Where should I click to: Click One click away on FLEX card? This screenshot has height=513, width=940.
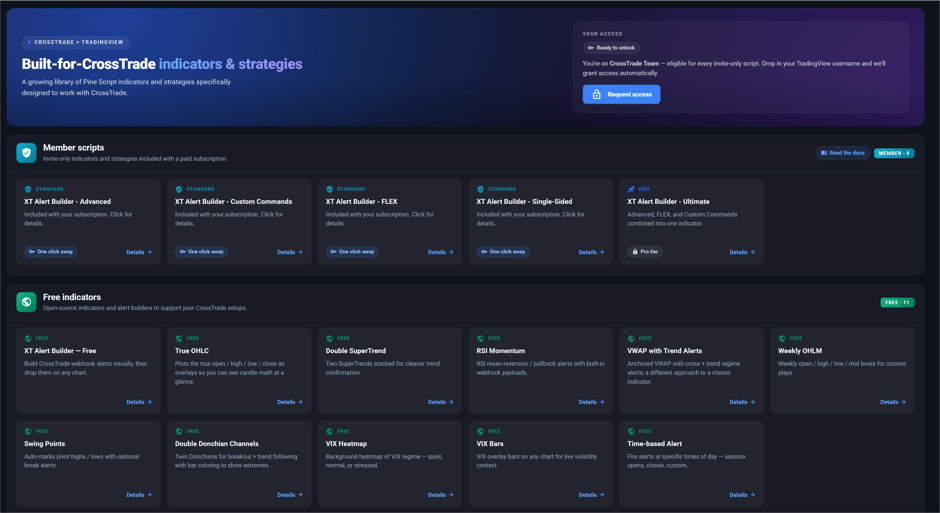coord(352,252)
